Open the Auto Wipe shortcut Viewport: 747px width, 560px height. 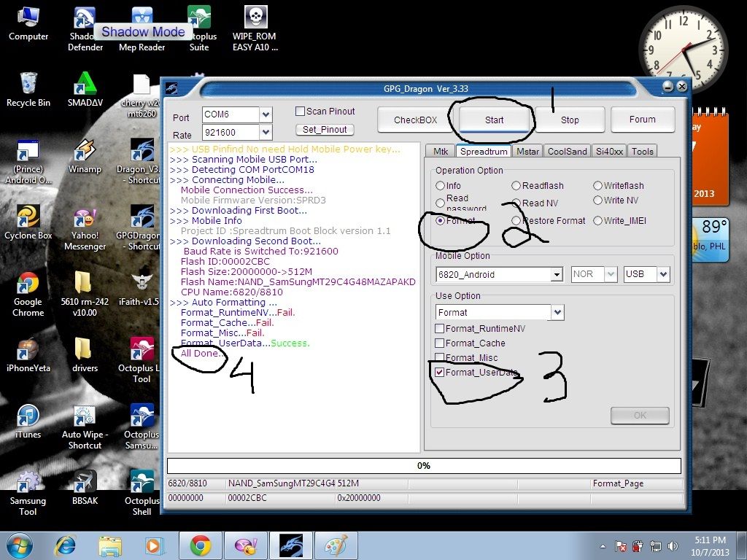85,427
